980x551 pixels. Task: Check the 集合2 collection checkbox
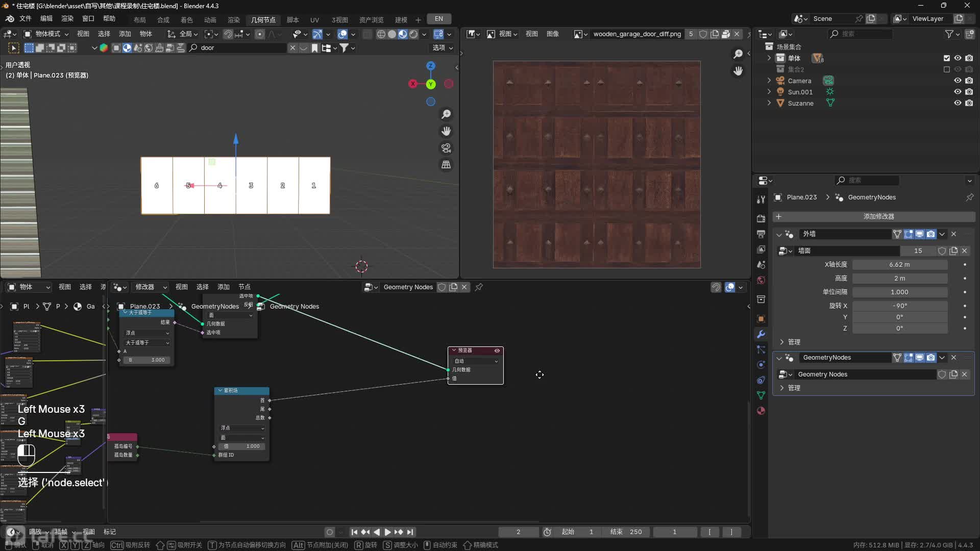click(947, 69)
